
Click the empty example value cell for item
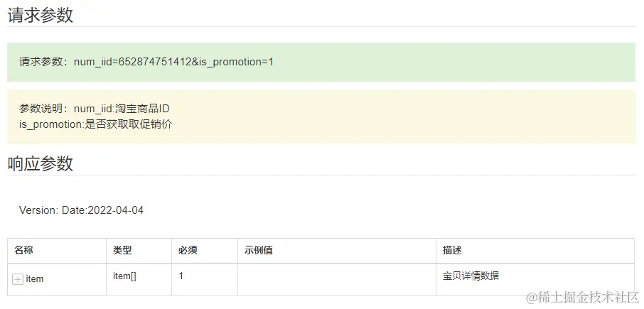point(336,279)
